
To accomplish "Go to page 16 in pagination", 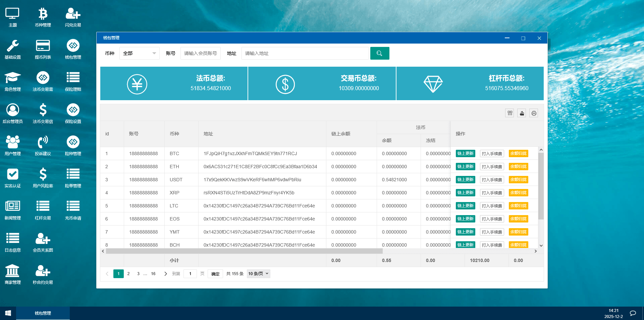I will point(153,274).
